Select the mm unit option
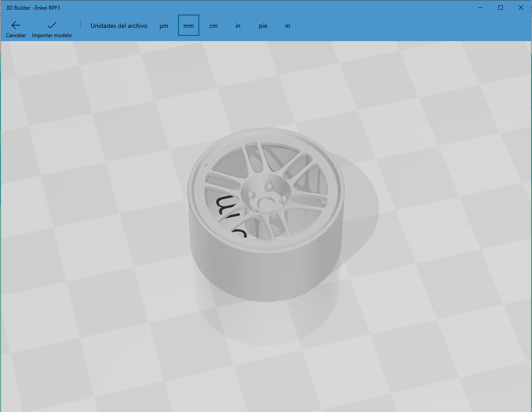 pyautogui.click(x=189, y=26)
